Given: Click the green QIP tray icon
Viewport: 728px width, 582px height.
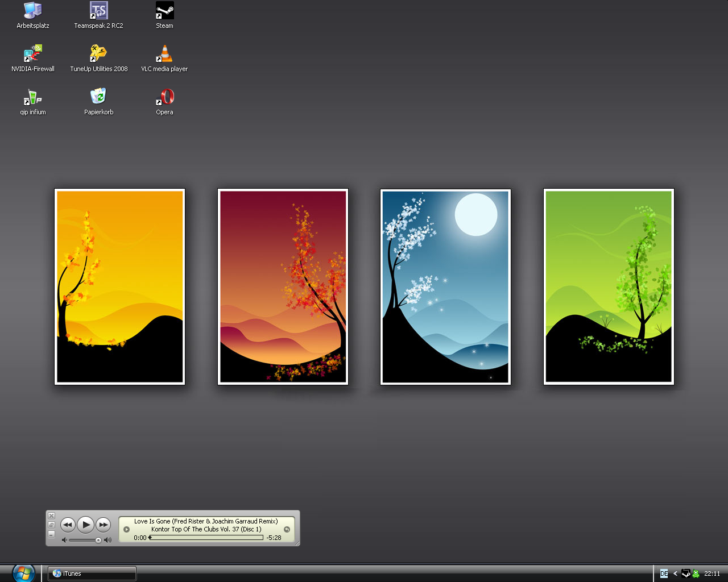Looking at the screenshot, I should point(696,573).
